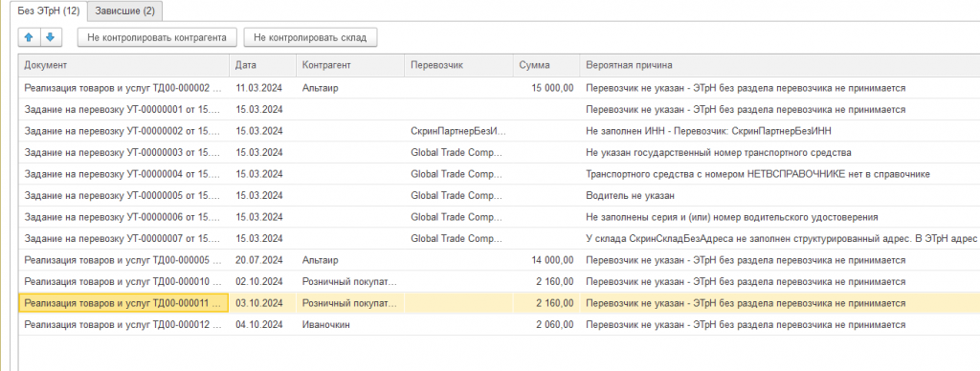Image resolution: width=980 pixels, height=371 pixels.
Task: Click the 15 000,00 amount cell
Action: click(x=546, y=88)
